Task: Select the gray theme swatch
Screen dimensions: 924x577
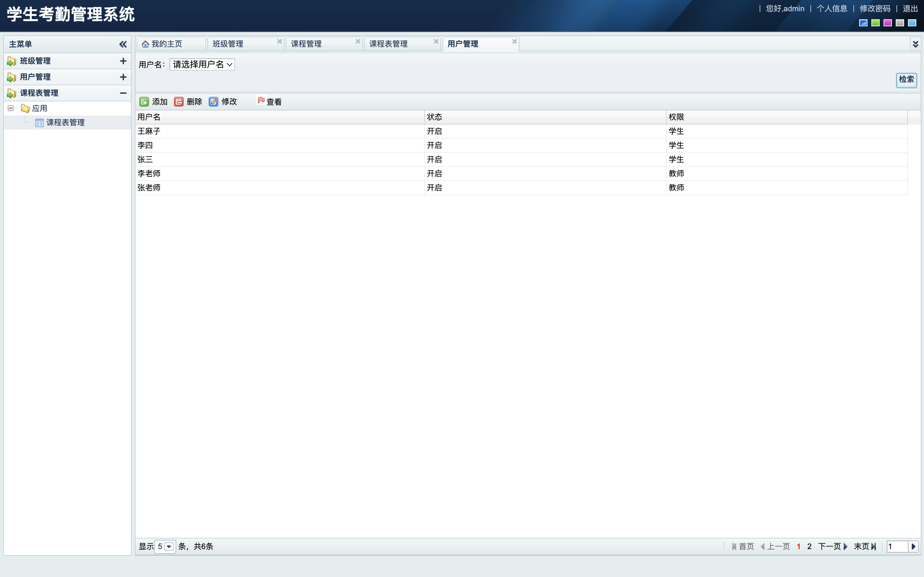Action: (x=900, y=23)
